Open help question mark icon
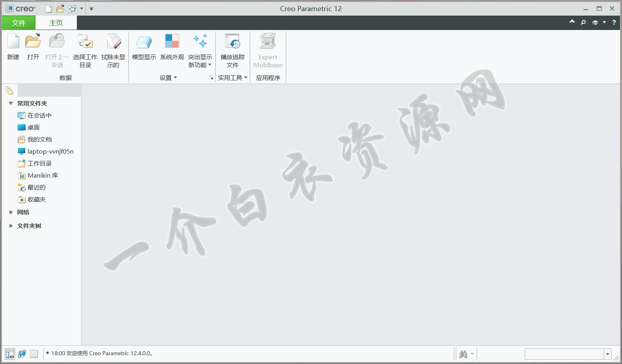 (614, 22)
